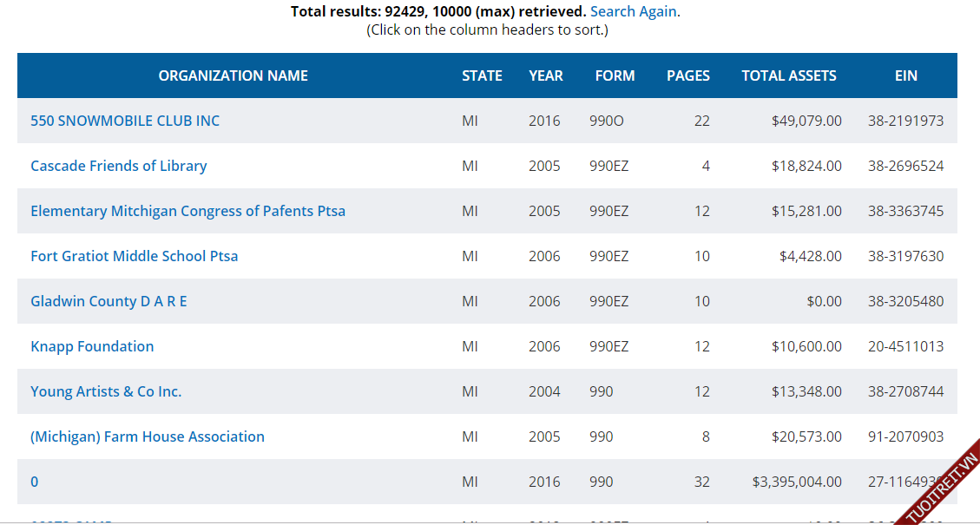Sort results by State column header
The width and height of the screenshot is (980, 525).
(482, 76)
